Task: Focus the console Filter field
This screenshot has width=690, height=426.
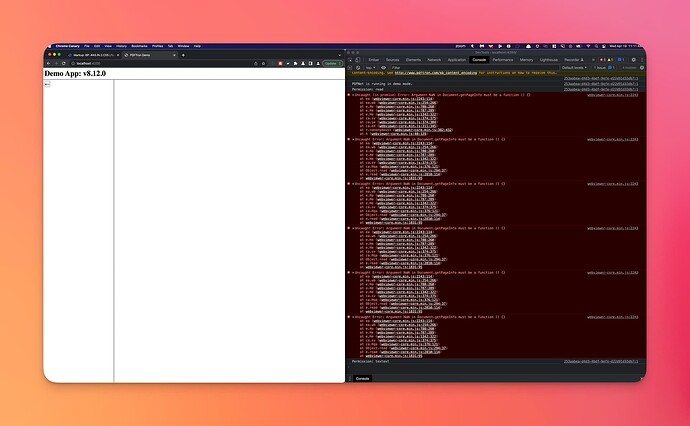Action: [x=475, y=68]
